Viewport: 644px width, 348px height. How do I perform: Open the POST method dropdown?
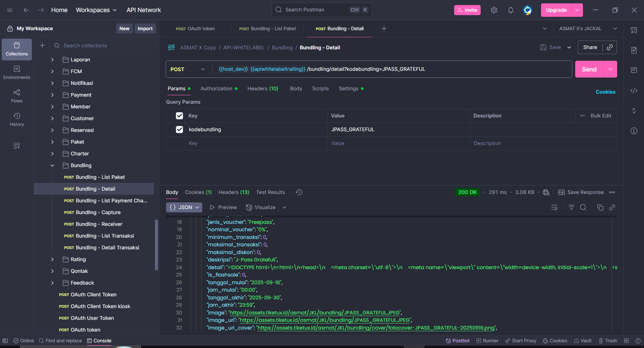pyautogui.click(x=188, y=69)
